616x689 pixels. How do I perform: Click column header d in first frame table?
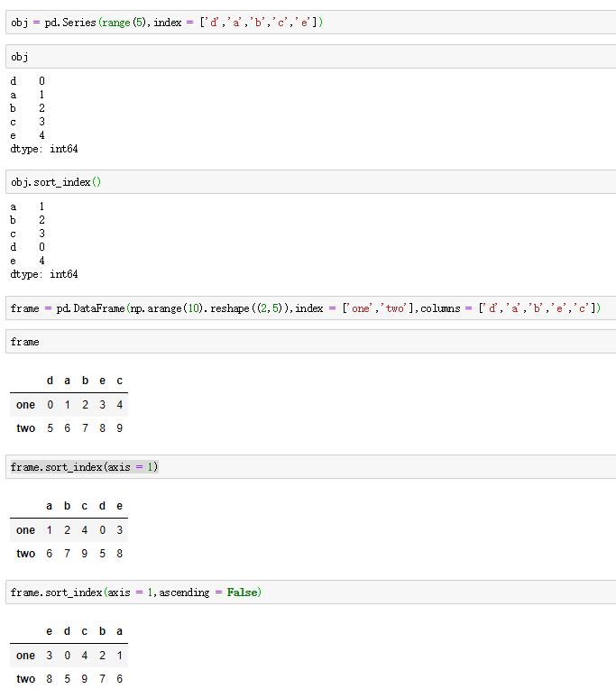pos(51,381)
